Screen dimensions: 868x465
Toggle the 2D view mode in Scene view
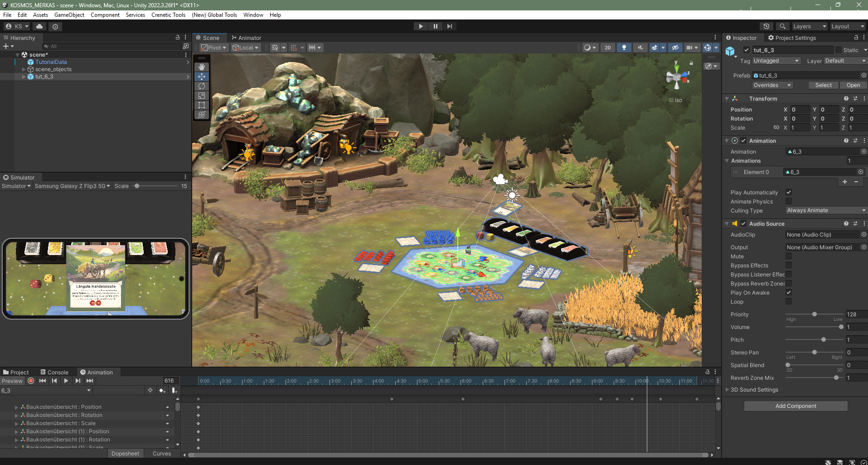click(607, 47)
